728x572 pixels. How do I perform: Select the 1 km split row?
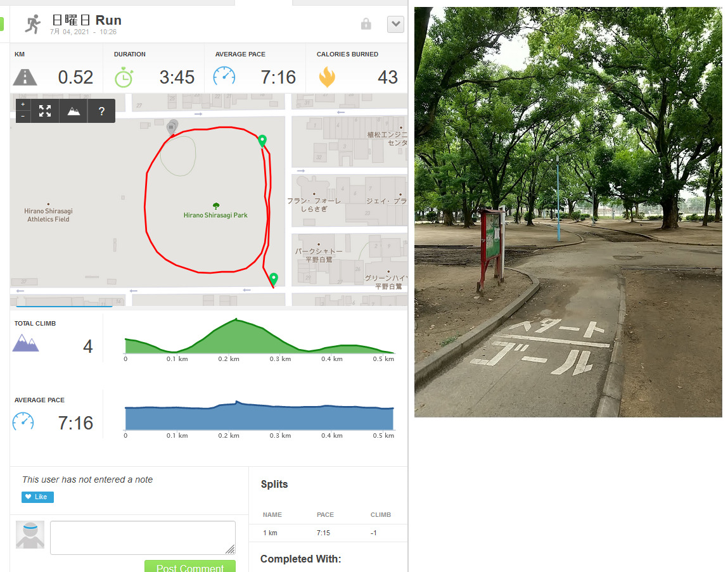(328, 533)
